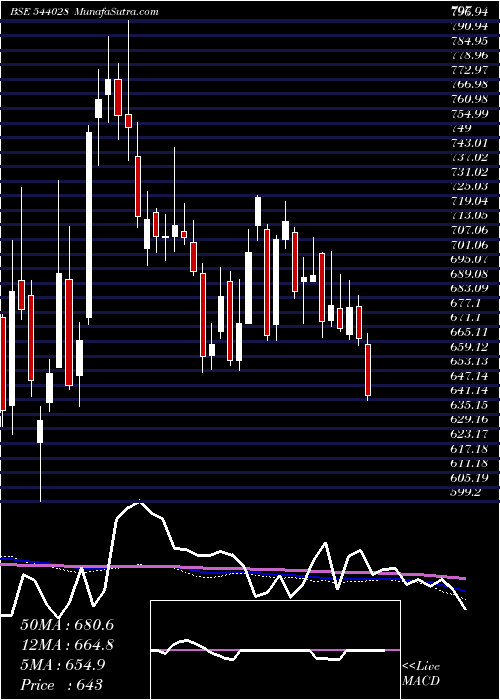Image resolution: width=500 pixels, height=700 pixels.
Task: Click the 778.96 price level label
Action: pyautogui.click(x=472, y=56)
